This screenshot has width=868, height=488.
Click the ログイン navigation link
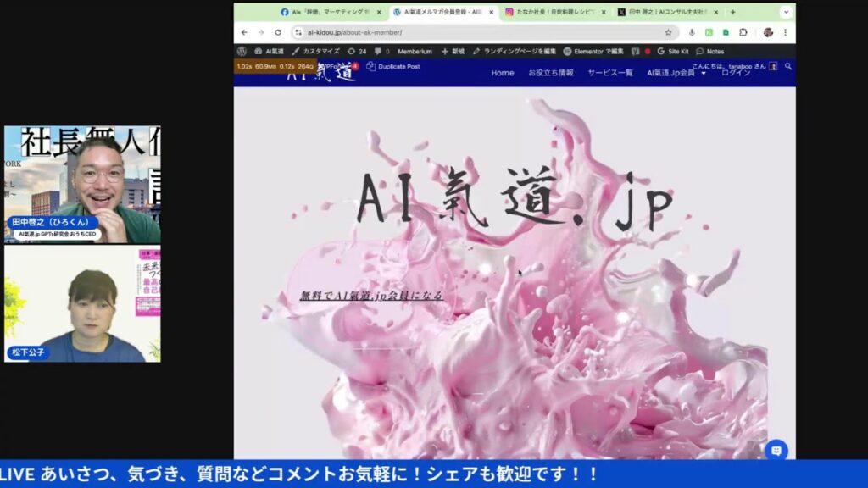(x=736, y=73)
